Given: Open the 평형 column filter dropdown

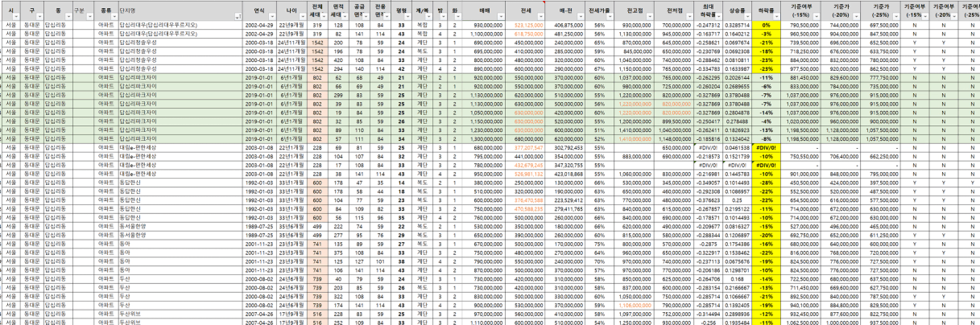Looking at the screenshot, I should point(408,16).
